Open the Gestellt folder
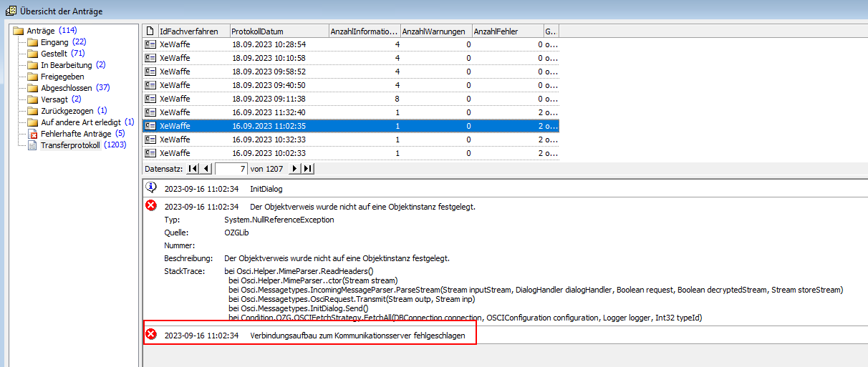868x367 pixels. pyautogui.click(x=54, y=54)
